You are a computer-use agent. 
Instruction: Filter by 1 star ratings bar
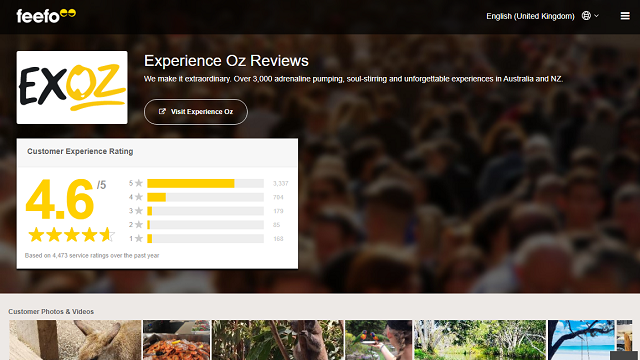click(205, 238)
